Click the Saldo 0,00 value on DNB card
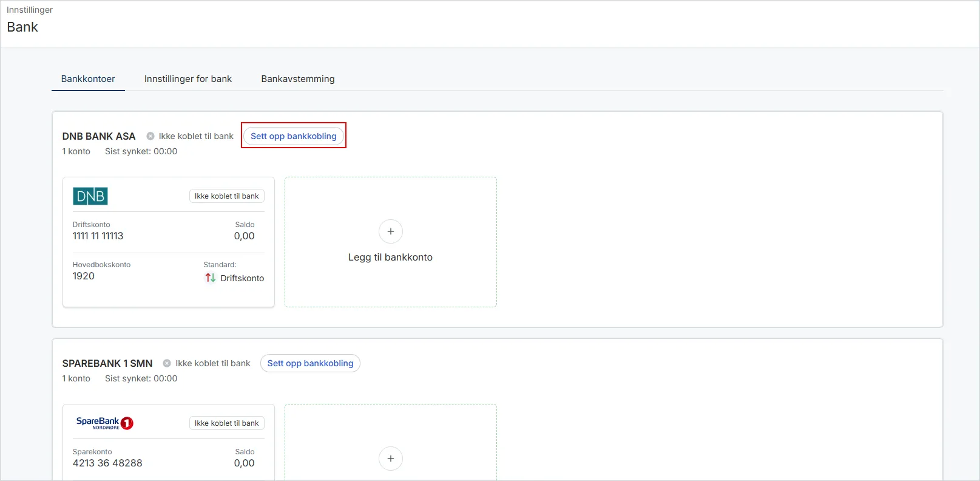This screenshot has width=980, height=481. coord(245,236)
